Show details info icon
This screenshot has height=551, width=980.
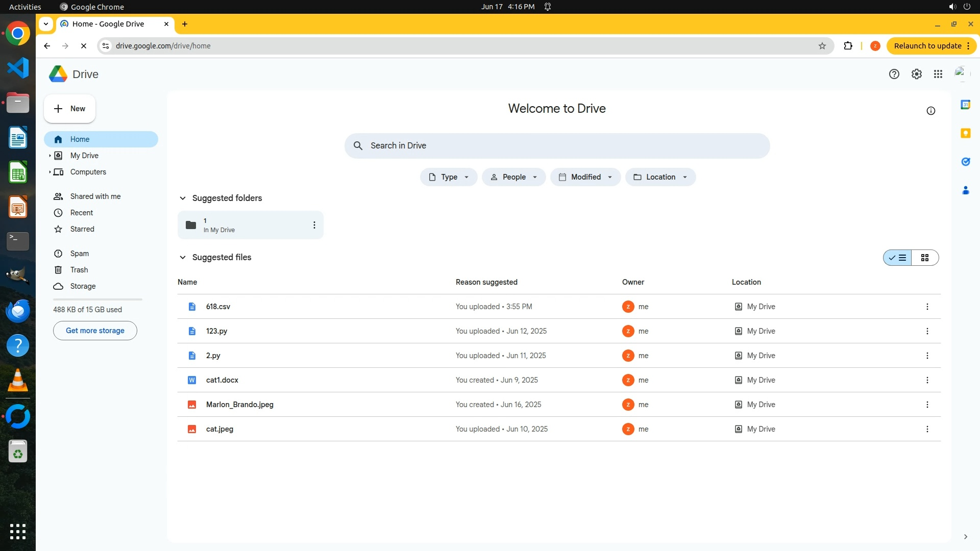pyautogui.click(x=931, y=111)
